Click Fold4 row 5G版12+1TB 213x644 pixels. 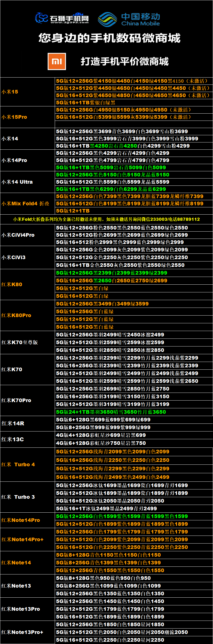(x=134, y=211)
